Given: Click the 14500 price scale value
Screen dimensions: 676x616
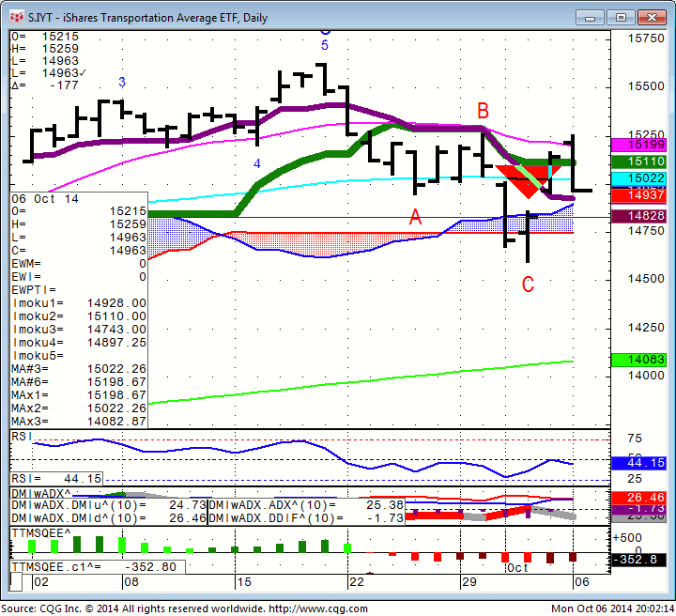Looking at the screenshot, I should [x=646, y=279].
